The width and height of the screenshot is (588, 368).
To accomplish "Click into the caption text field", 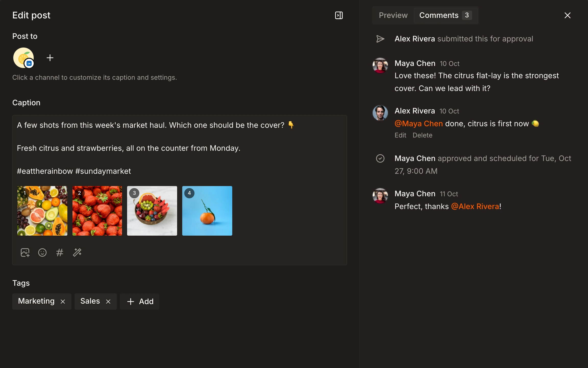I will tap(180, 148).
